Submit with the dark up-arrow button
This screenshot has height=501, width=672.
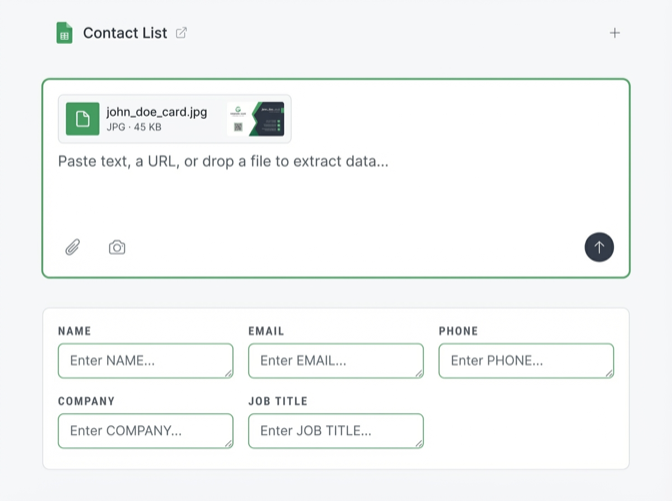point(599,247)
